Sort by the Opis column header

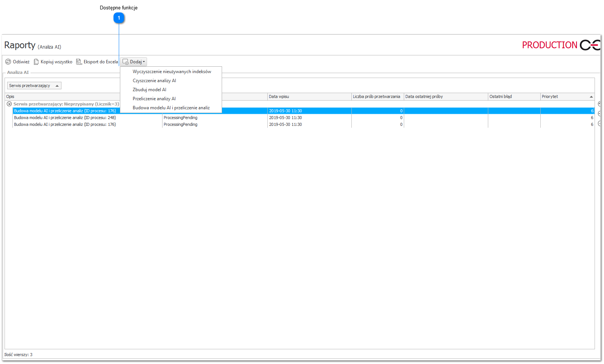coord(62,96)
